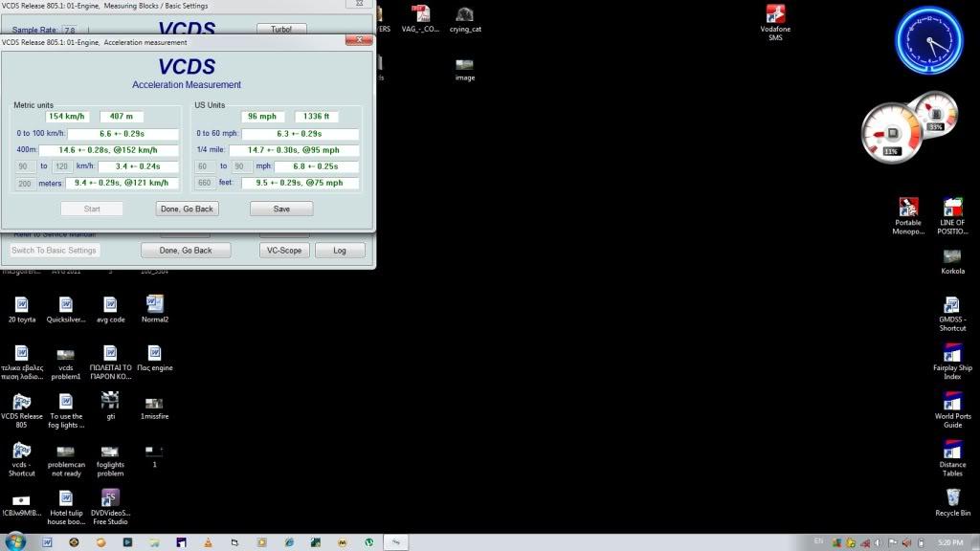
Task: Click the 154 km/h current speed value
Action: coord(67,116)
